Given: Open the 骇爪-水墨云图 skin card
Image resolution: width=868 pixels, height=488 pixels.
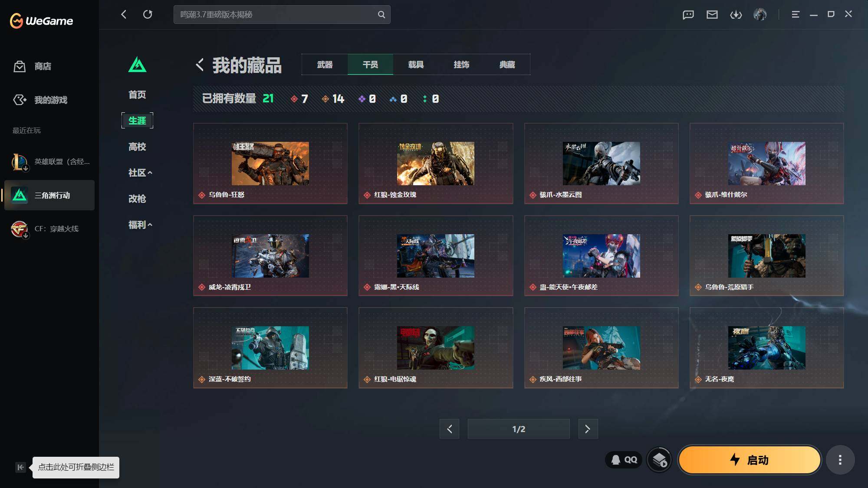Looking at the screenshot, I should click(602, 164).
